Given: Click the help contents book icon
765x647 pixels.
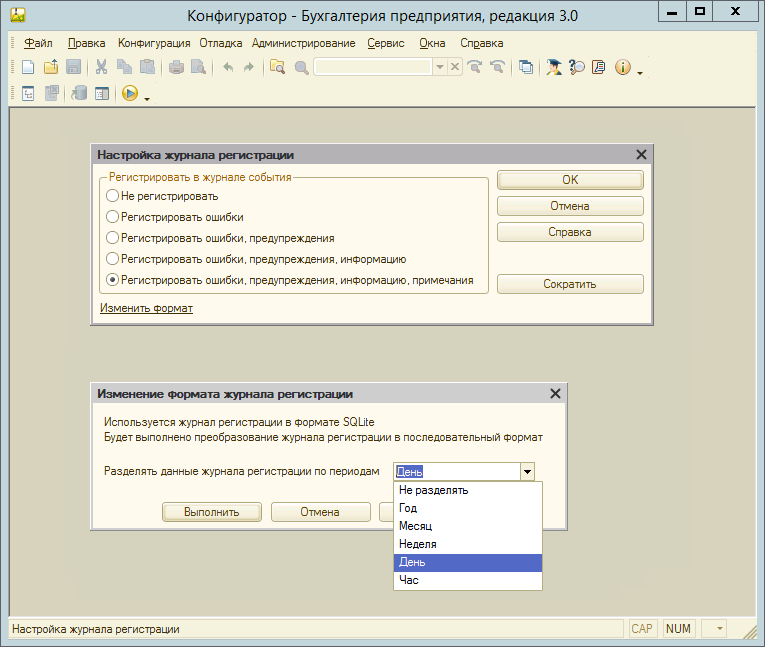Looking at the screenshot, I should (599, 67).
